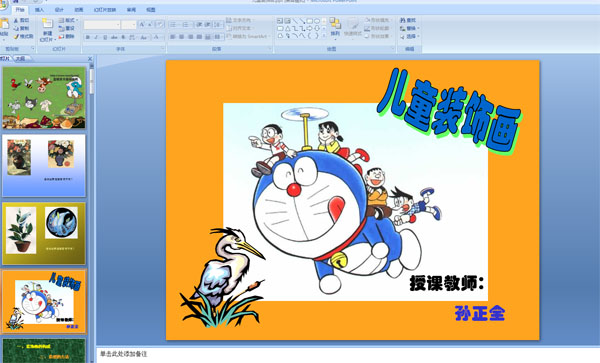600x363 pixels.
Task: Click the Paste clipboard icon
Action: point(4,25)
